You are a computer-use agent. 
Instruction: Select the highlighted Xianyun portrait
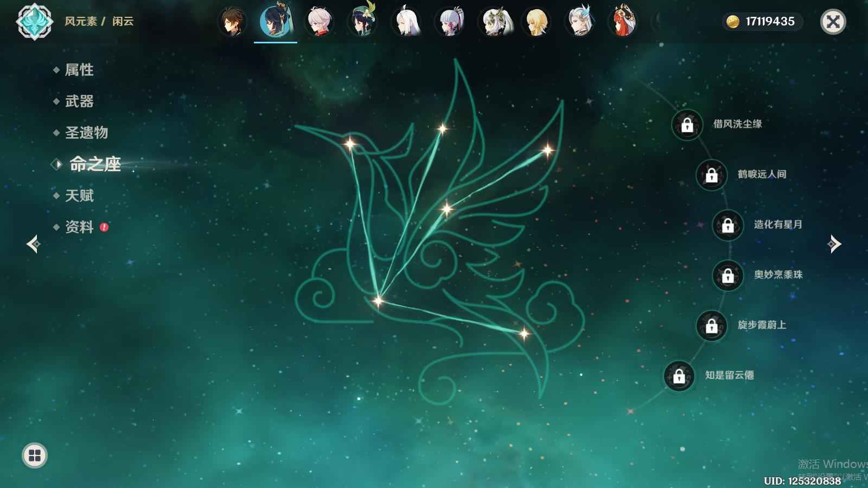pyautogui.click(x=276, y=22)
